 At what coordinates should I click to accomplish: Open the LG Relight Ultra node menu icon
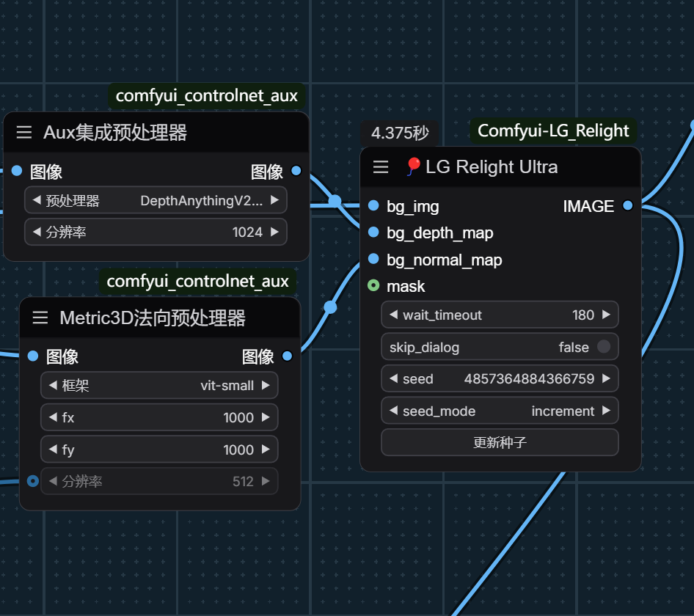(x=381, y=167)
